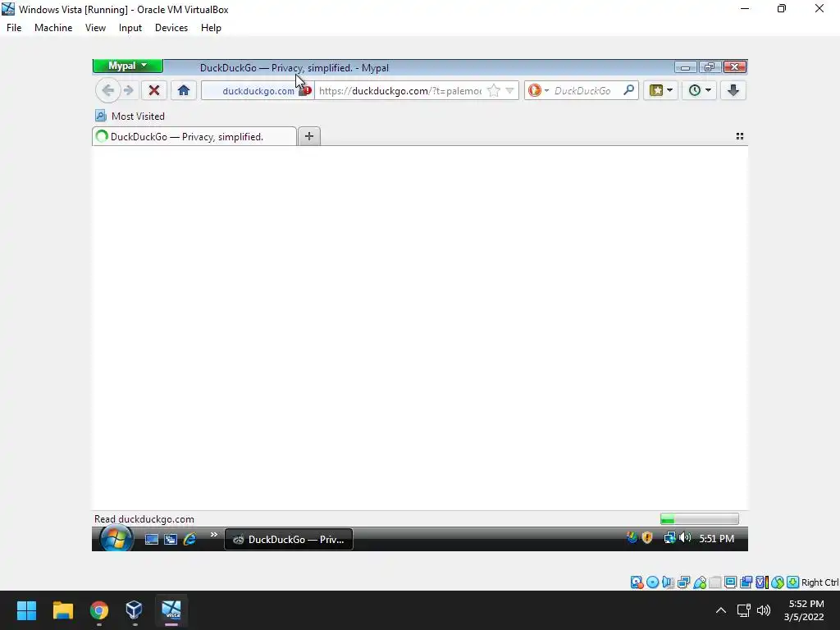Open the VirtualBox File menu
Viewport: 840px width, 630px height.
pyautogui.click(x=14, y=28)
